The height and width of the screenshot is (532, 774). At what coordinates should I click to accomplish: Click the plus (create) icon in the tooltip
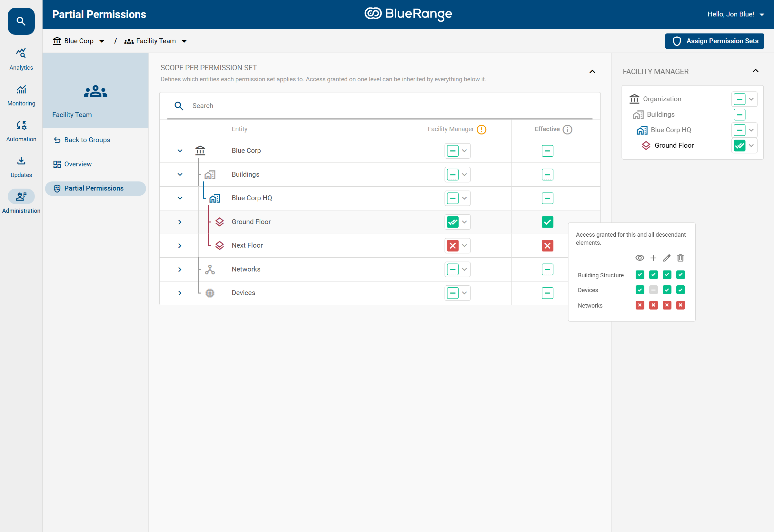click(x=653, y=258)
